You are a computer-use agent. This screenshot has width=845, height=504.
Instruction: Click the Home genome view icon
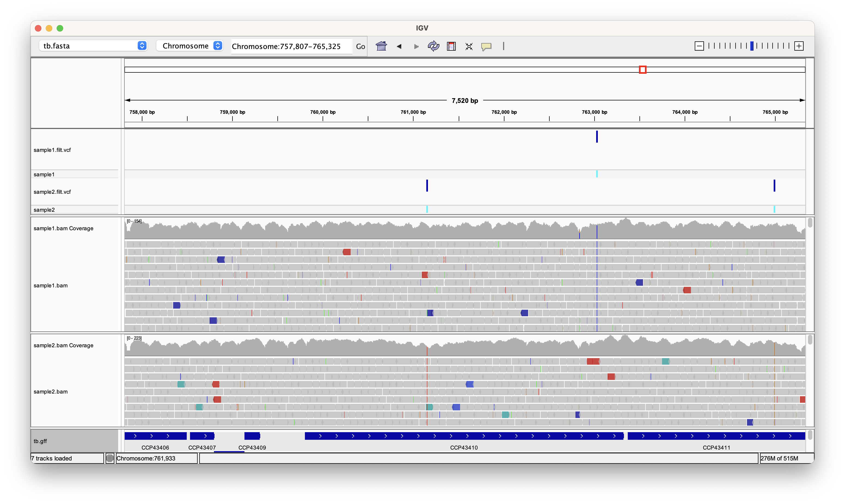tap(381, 46)
